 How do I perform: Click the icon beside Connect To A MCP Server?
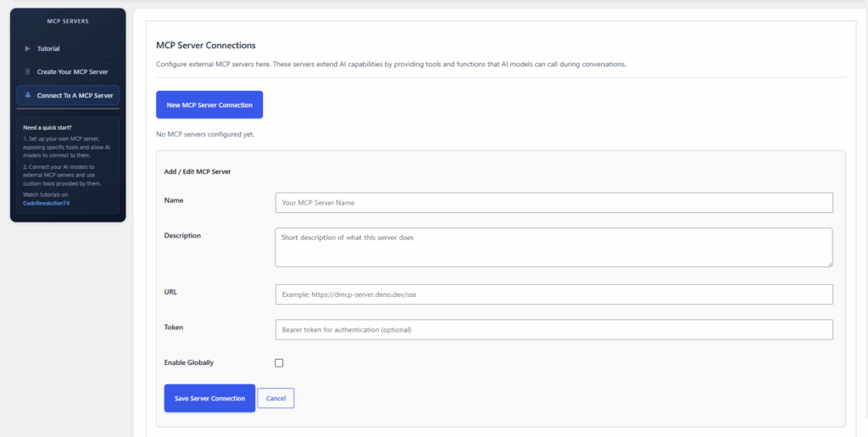tap(28, 95)
